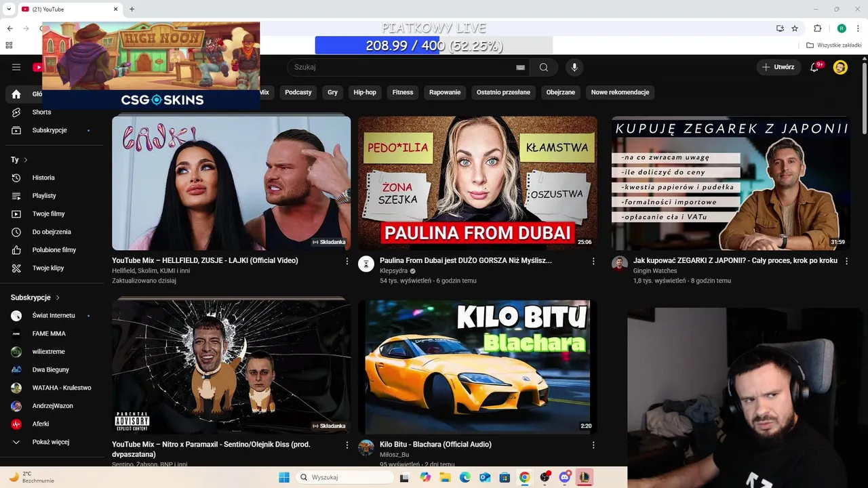The height and width of the screenshot is (488, 868).
Task: Open the AndrzejWazon subscription
Action: click(52, 406)
